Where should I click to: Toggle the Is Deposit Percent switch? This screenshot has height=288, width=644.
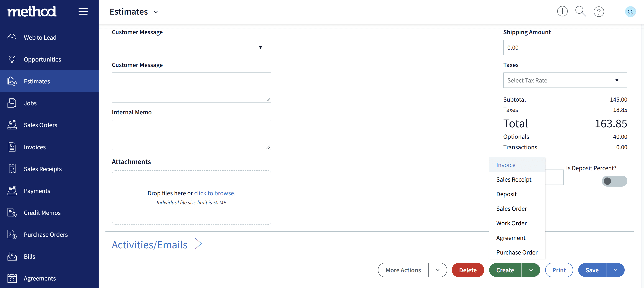point(614,181)
